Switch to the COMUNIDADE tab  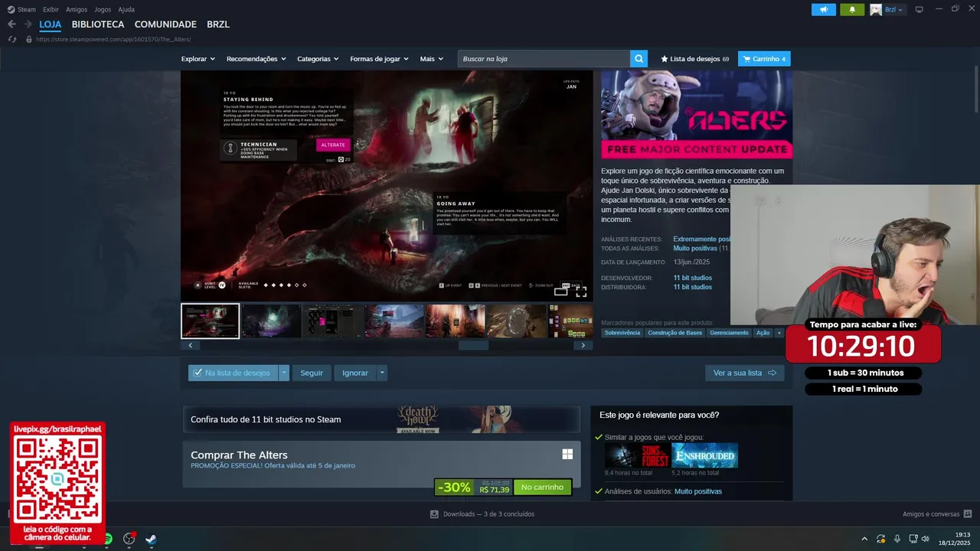point(165,24)
